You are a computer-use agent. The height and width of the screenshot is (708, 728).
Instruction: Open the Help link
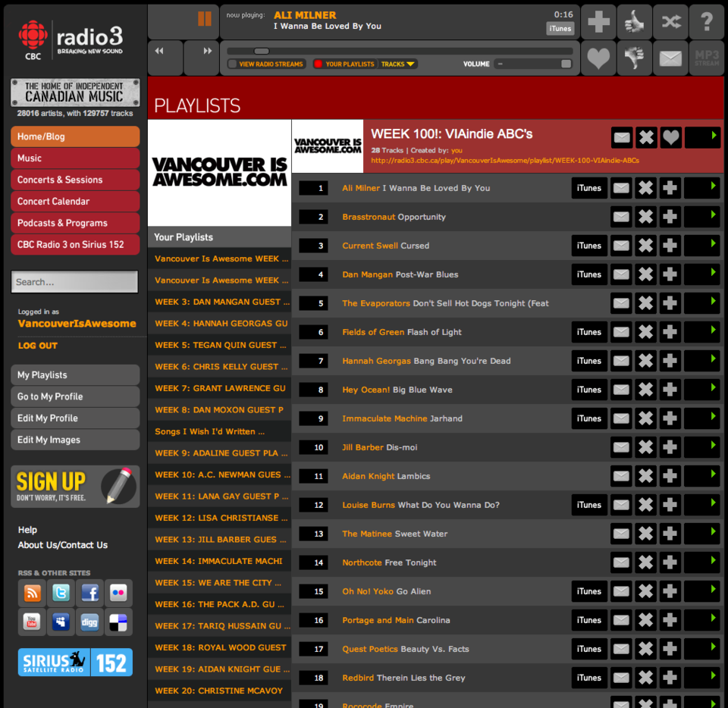tap(27, 530)
